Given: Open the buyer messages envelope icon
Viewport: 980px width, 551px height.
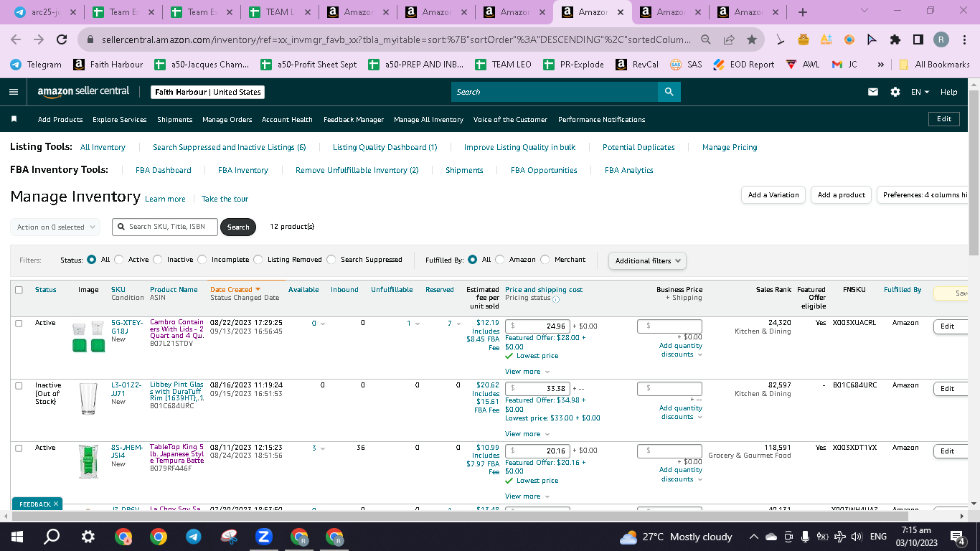Looking at the screenshot, I should pos(873,92).
